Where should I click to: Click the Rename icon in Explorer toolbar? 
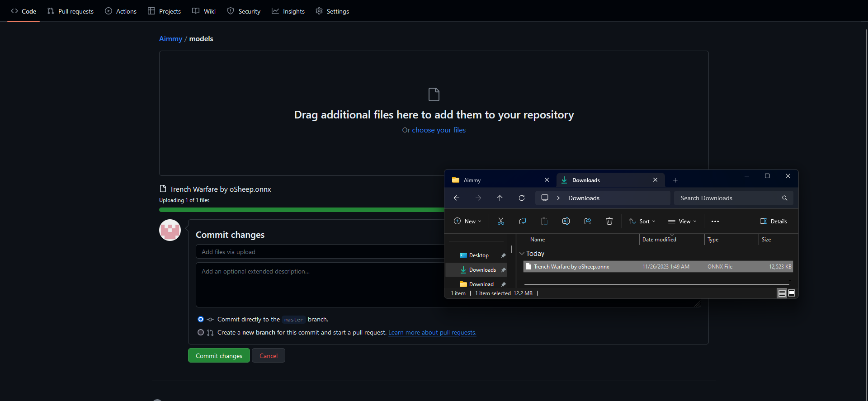pos(566,221)
